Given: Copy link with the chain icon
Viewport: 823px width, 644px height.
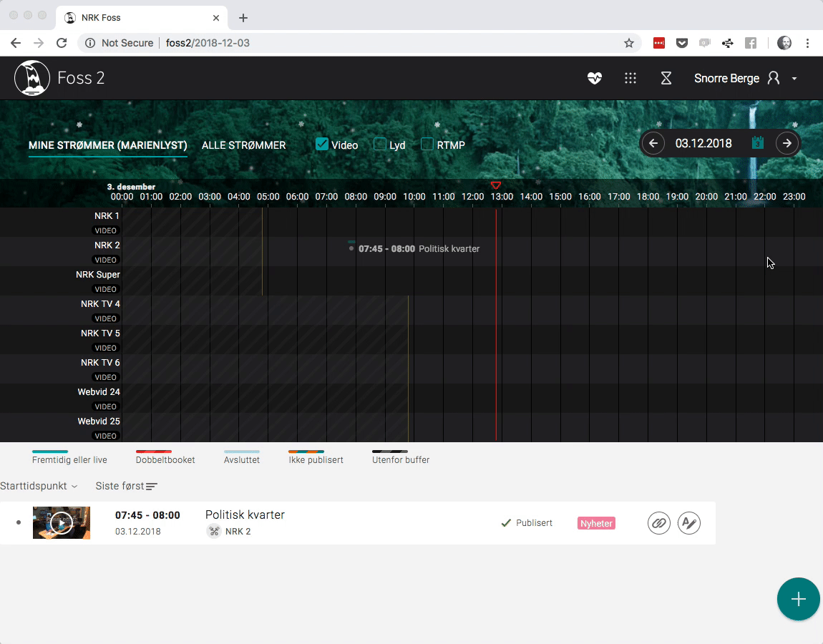Looking at the screenshot, I should coord(658,523).
